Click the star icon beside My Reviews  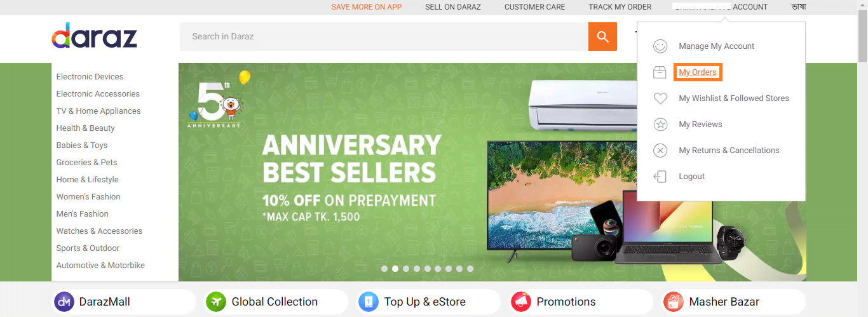point(661,125)
